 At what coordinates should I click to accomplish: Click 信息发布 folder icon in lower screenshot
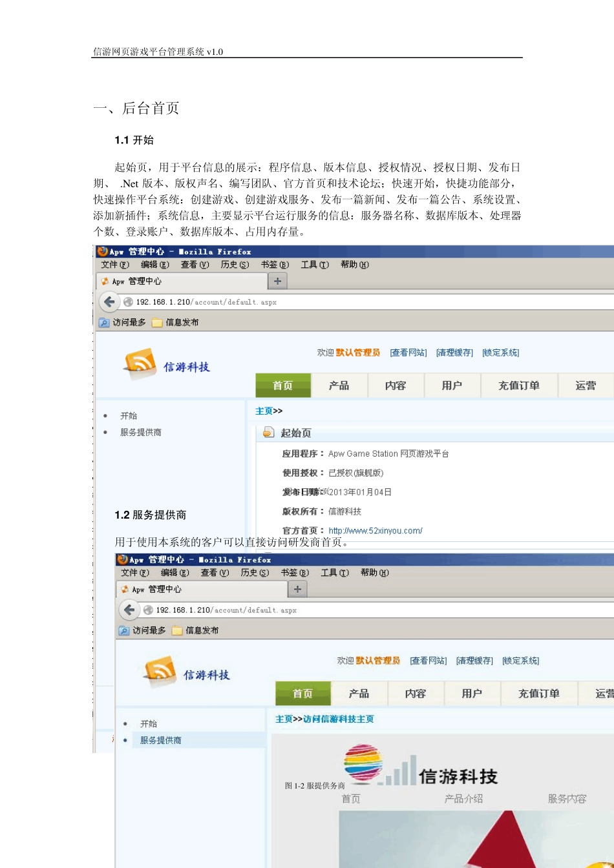point(177,630)
